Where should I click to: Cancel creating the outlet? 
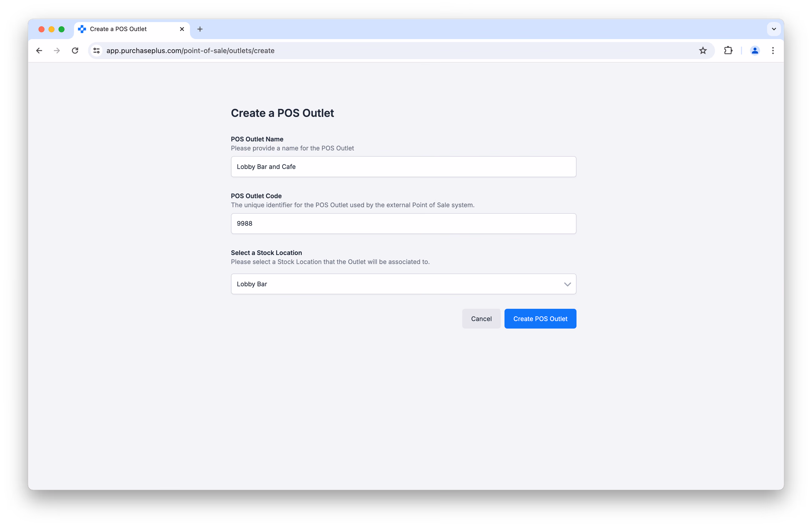pos(481,319)
